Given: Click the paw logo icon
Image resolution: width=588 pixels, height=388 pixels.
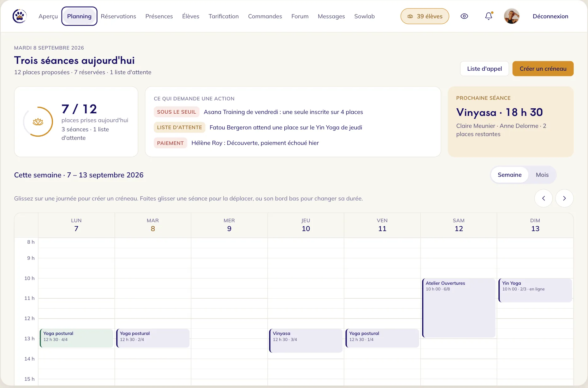Looking at the screenshot, I should pyautogui.click(x=20, y=16).
